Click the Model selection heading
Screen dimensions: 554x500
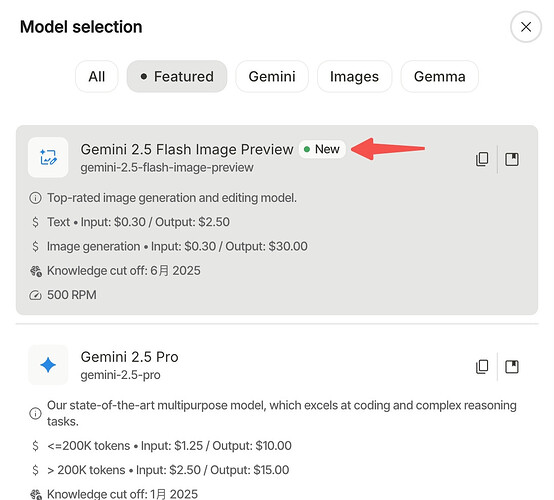click(x=81, y=27)
